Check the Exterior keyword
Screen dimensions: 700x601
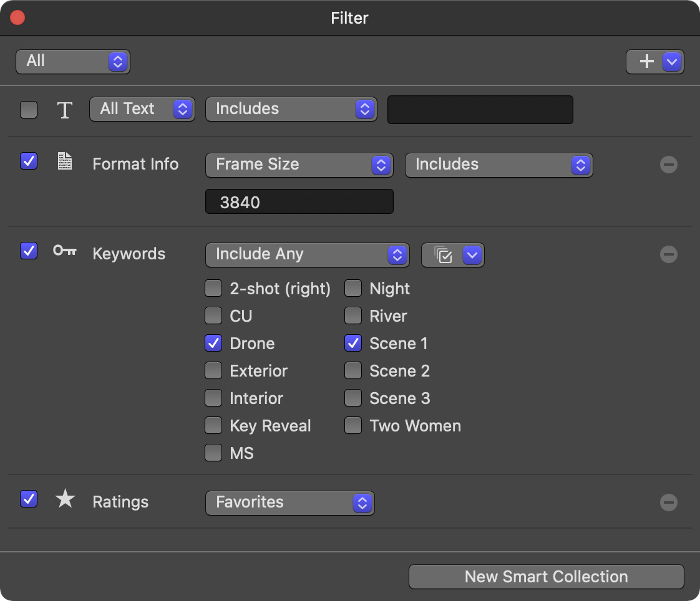click(213, 370)
